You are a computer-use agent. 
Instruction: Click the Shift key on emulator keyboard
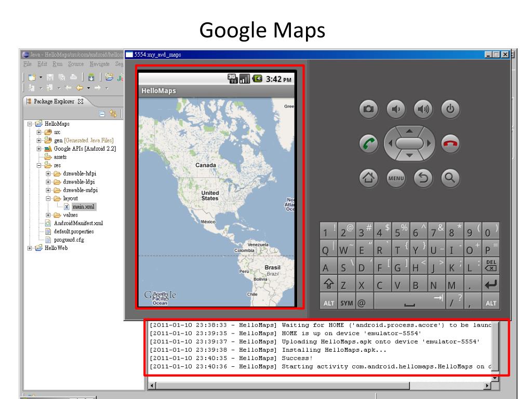tap(328, 284)
